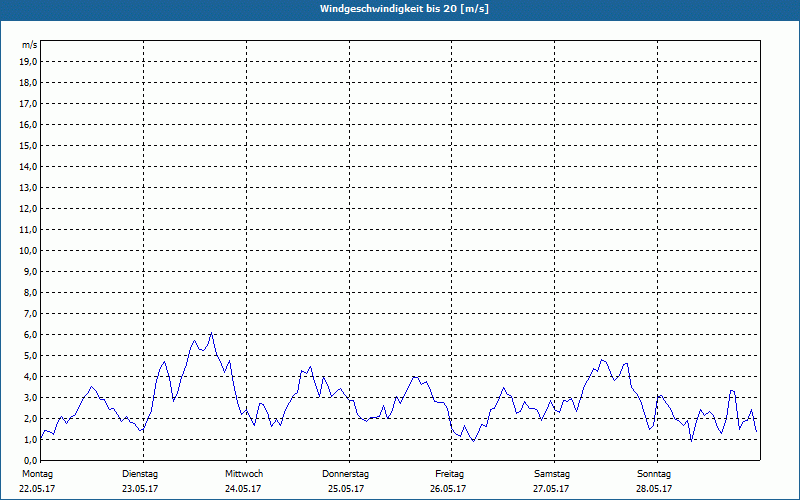800x500 pixels.
Task: Select the y-axis label '10,0'
Action: point(29,251)
